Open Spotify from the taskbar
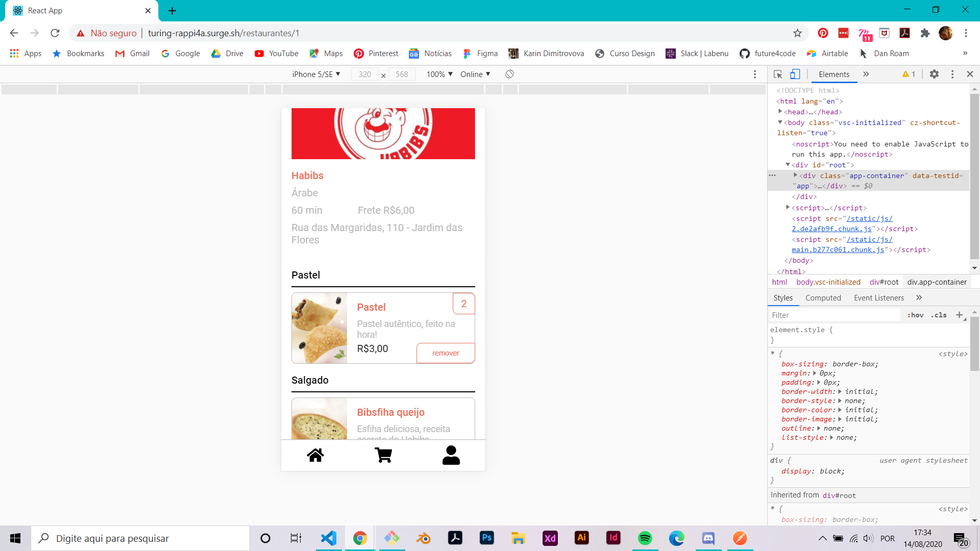Image resolution: width=980 pixels, height=551 pixels. coord(645,538)
